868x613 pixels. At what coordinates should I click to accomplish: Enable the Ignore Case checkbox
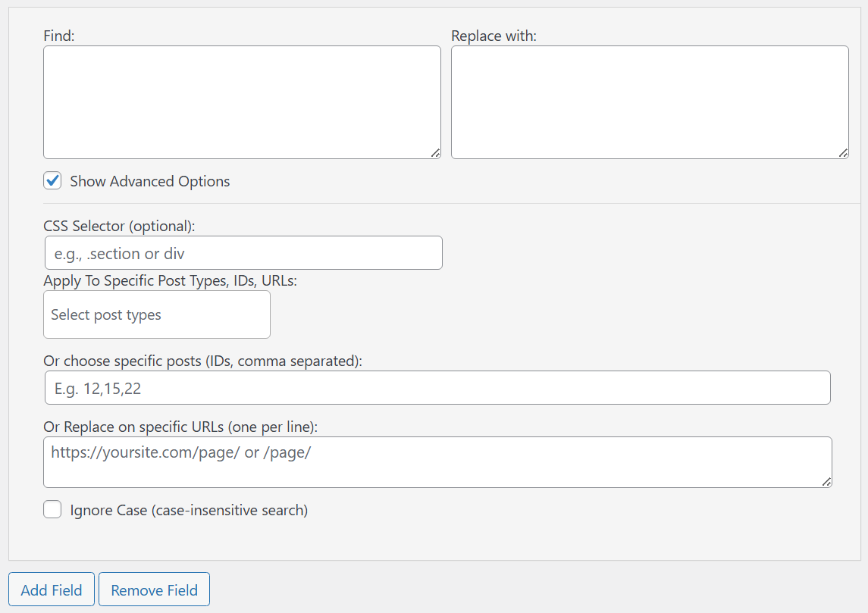tap(52, 510)
